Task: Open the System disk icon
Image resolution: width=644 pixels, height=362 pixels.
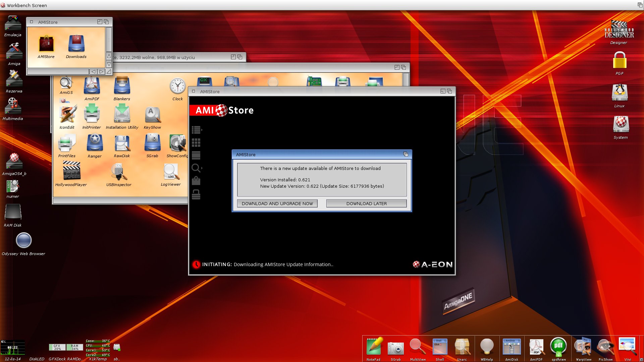Action: [621, 128]
